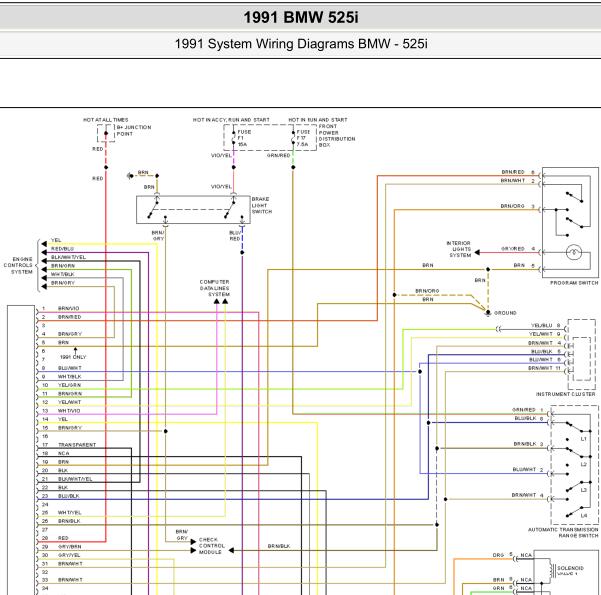This screenshot has width=601, height=595.
Task: Click the 'YEL/GRN' wire label at pin 10
Action: tap(69, 385)
